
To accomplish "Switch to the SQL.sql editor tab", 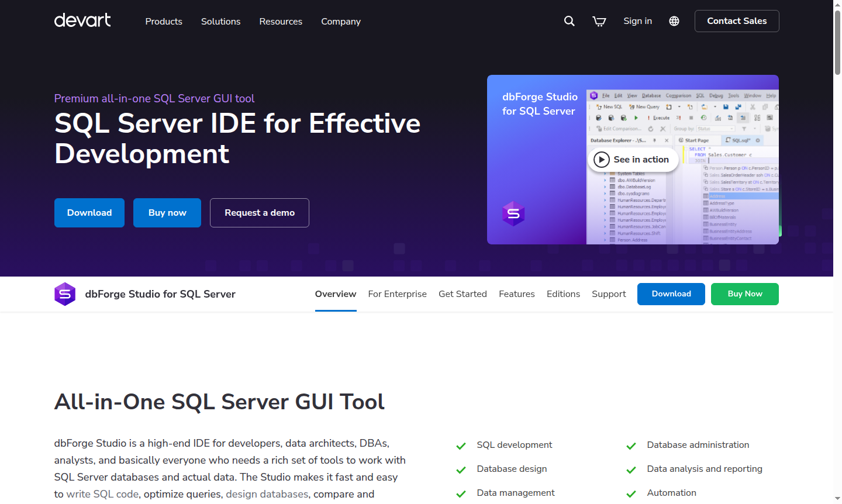I will [x=741, y=140].
